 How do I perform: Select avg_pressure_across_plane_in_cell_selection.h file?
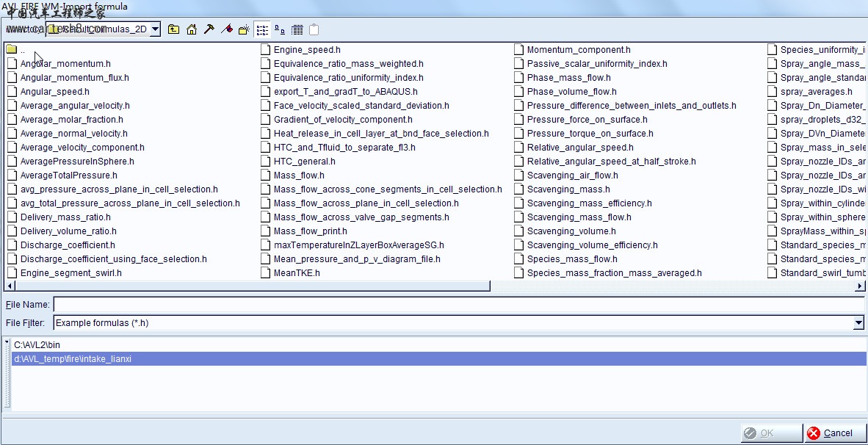[113, 189]
